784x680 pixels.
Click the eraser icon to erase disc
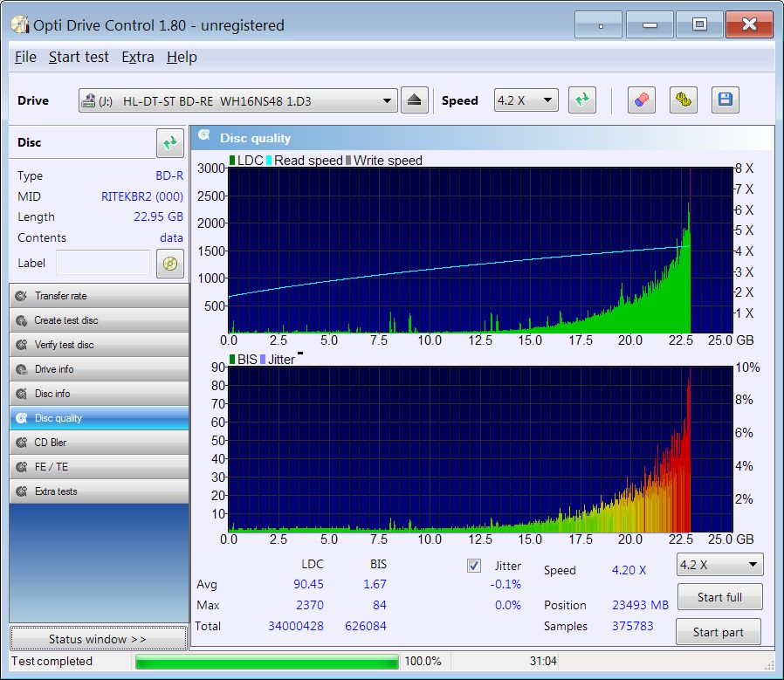point(642,100)
